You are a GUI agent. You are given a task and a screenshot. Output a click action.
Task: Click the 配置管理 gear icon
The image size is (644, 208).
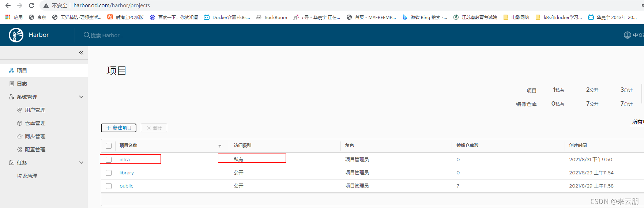point(20,150)
